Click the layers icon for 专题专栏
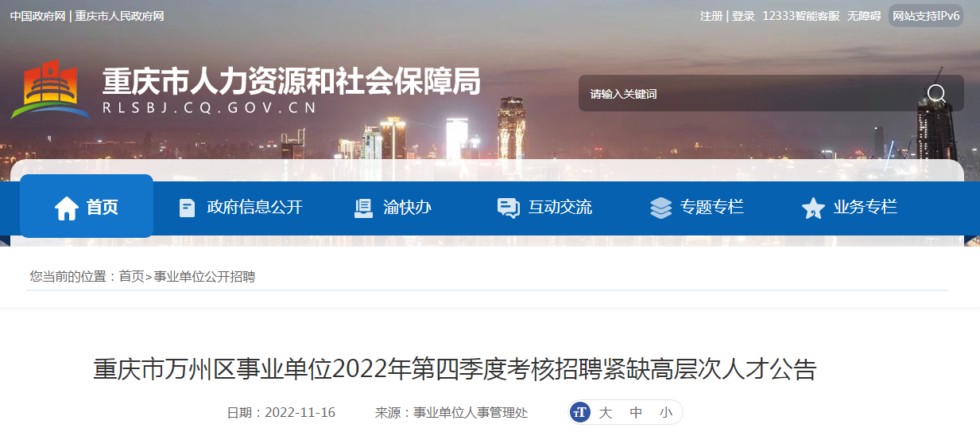Image resolution: width=980 pixels, height=432 pixels. pos(660,208)
